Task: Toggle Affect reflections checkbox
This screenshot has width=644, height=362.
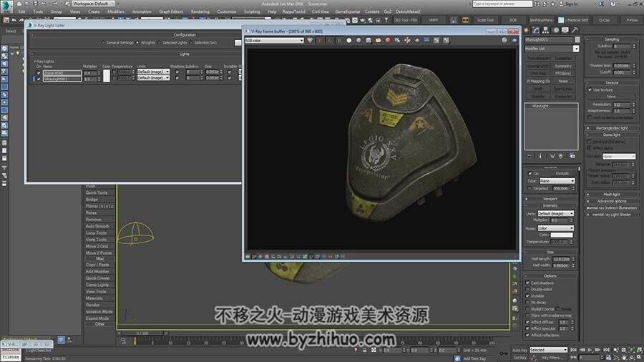Action: click(x=528, y=335)
